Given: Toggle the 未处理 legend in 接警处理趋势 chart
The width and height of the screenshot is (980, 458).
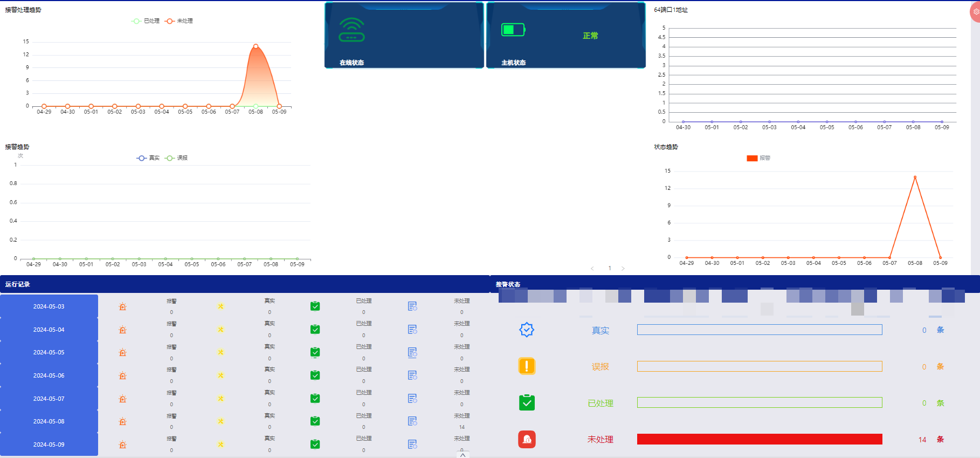Looking at the screenshot, I should (179, 21).
